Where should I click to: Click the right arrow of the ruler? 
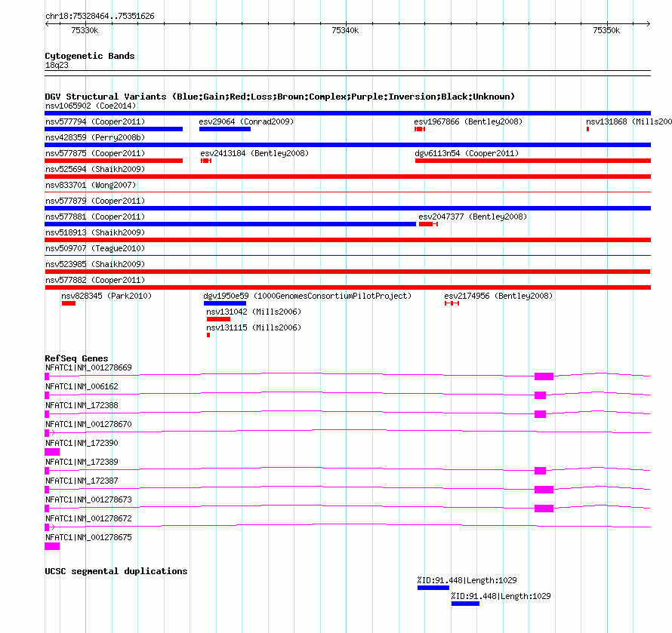[649, 23]
